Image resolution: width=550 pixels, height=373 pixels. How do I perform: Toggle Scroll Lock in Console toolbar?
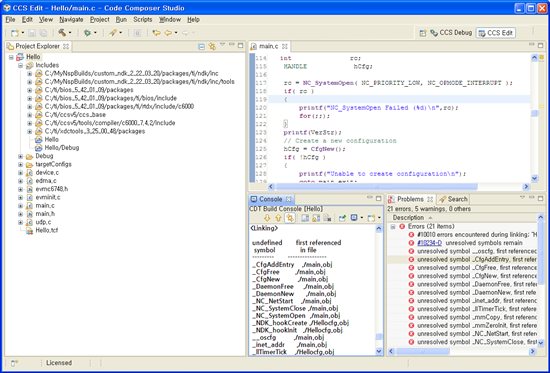tap(316, 218)
